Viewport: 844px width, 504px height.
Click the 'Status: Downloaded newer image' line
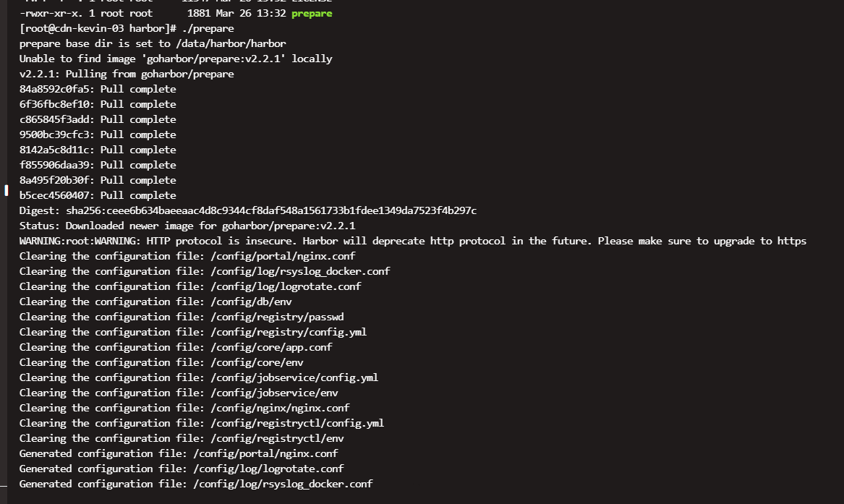(x=187, y=226)
